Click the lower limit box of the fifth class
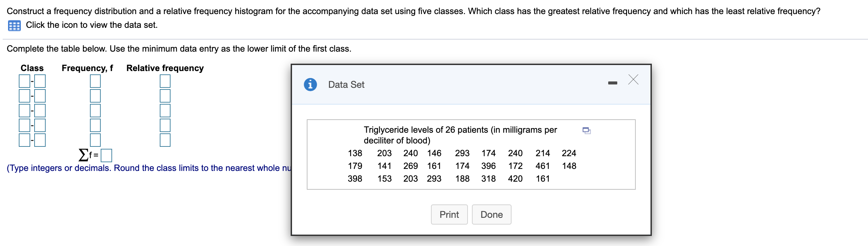Screen dimensions: 868x246 pos(24,140)
